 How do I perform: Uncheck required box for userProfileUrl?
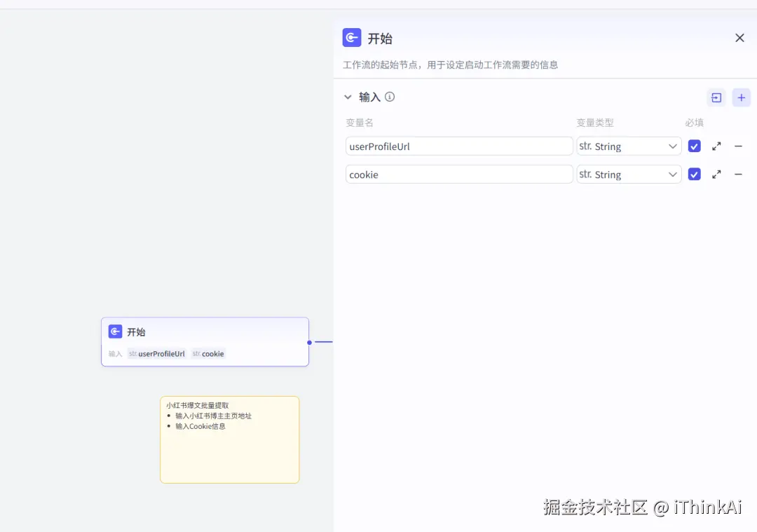point(694,146)
